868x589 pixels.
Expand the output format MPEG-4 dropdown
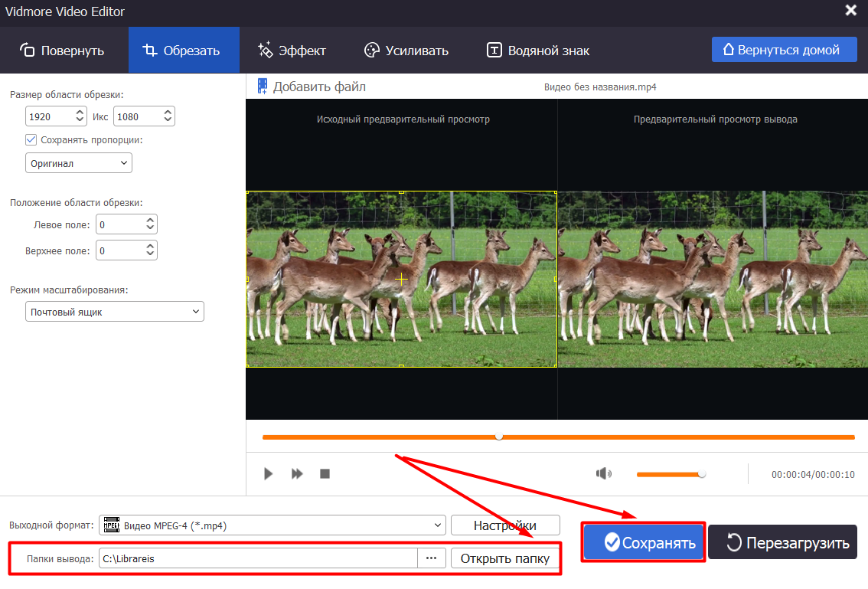(x=272, y=525)
